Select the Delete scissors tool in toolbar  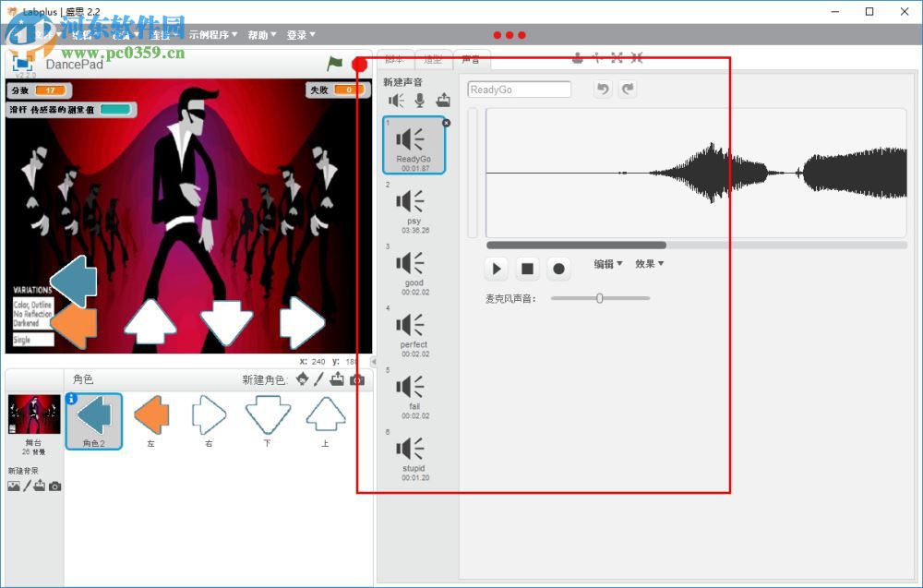pos(597,57)
